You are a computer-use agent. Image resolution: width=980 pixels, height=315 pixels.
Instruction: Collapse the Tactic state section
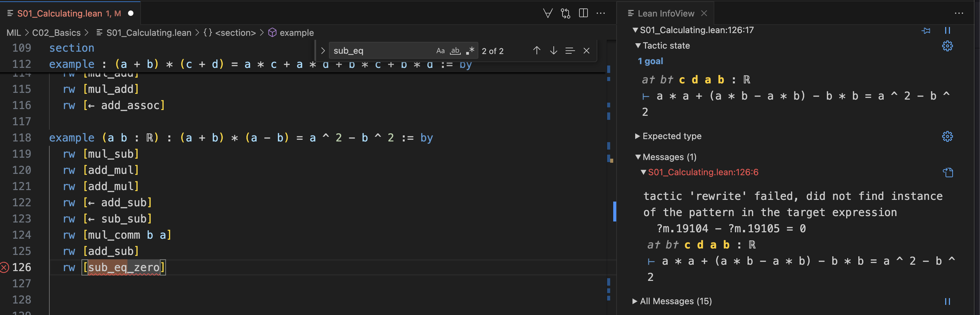[x=638, y=46]
